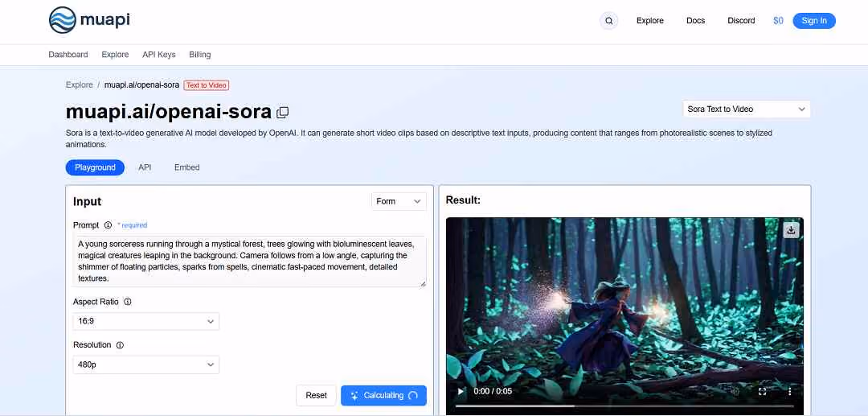Expand the 16:9 Aspect Ratio dropdown
868x416 pixels.
(x=146, y=321)
